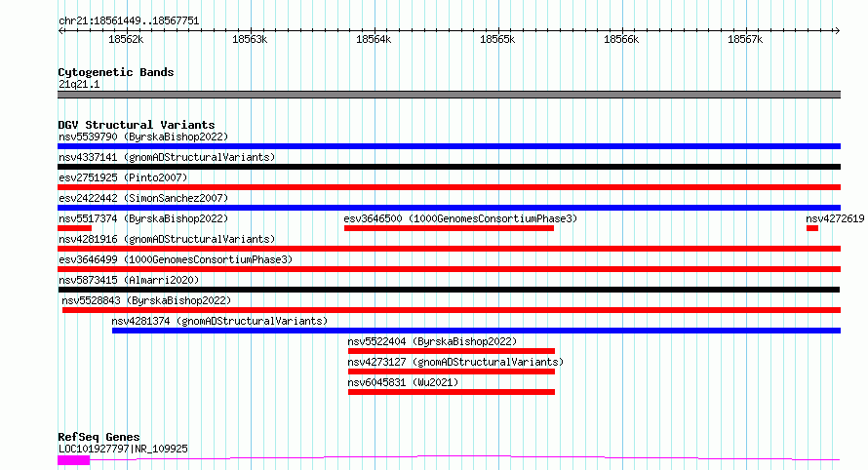Click the chr21:18561449..18567751 coordinate label
This screenshot has width=868, height=470.
coord(129,21)
